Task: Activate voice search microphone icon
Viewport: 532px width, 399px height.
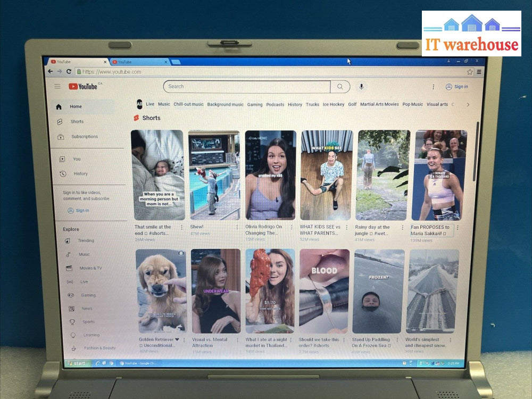Action: [x=362, y=87]
